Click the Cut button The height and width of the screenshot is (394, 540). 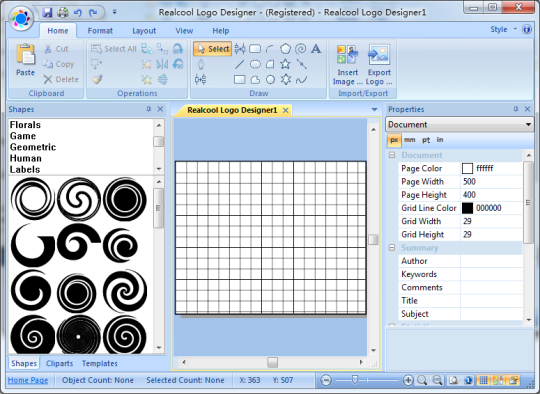tap(56, 49)
